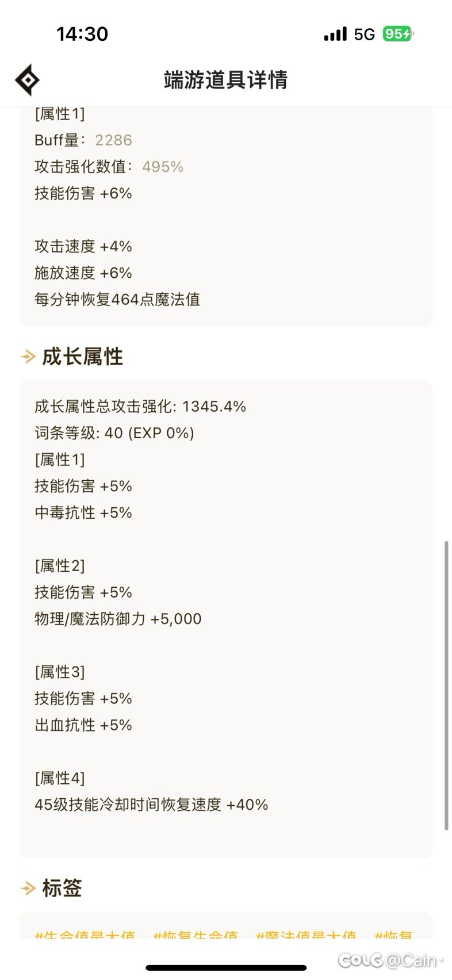Viewport: 452px width, 980px height.
Task: Click the 标签 section heading
Action: pos(62,889)
